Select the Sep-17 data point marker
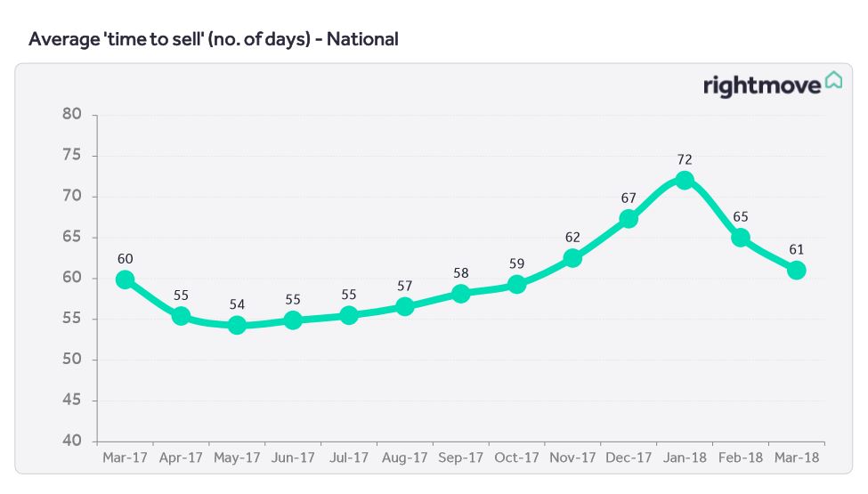868x494 pixels. 460,294
